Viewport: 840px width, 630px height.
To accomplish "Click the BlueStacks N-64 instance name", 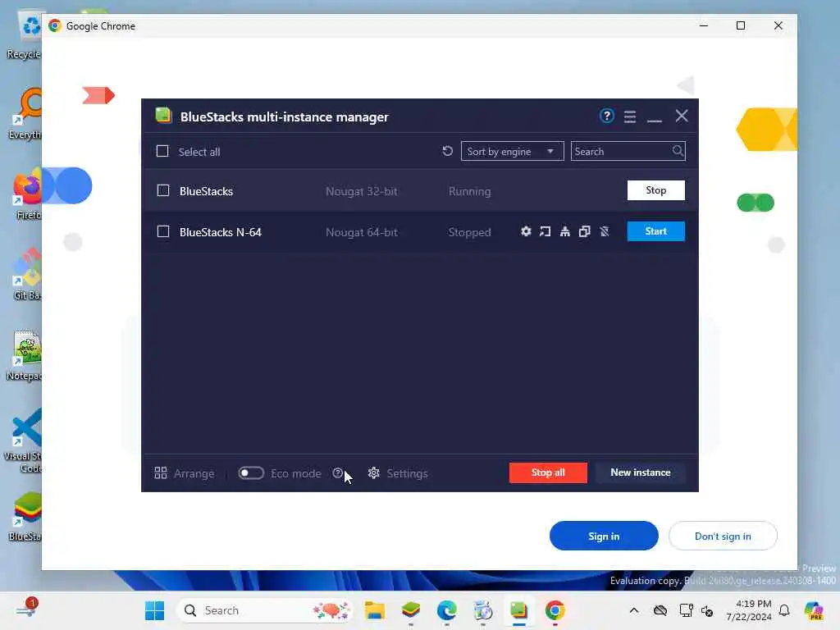I will [x=220, y=232].
